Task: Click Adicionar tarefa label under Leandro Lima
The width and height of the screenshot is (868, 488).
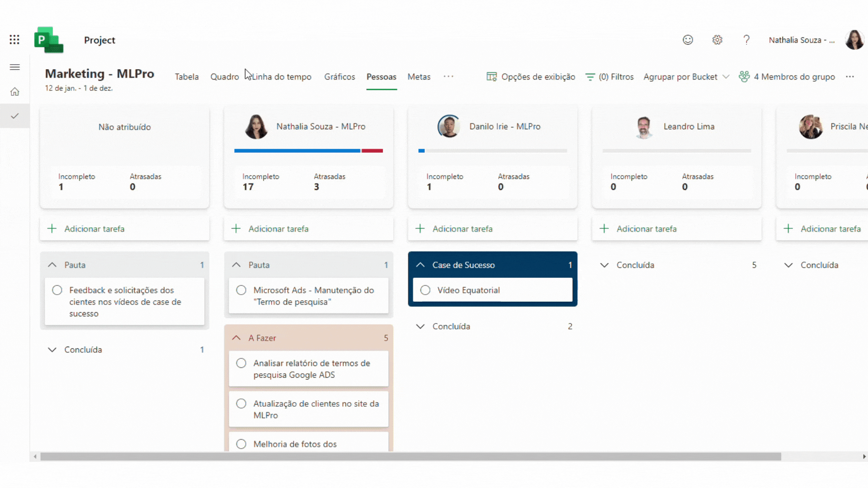Action: [x=646, y=229]
